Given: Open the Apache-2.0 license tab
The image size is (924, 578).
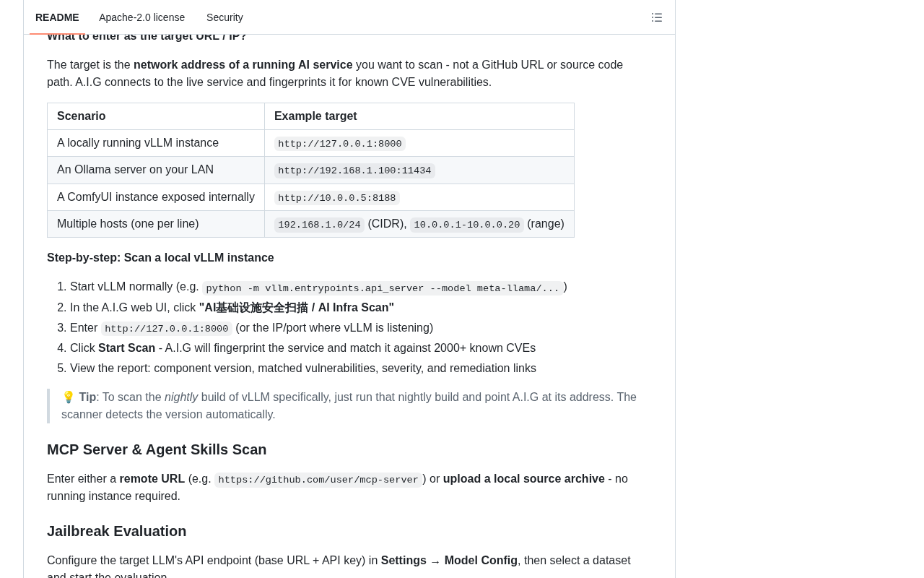Looking at the screenshot, I should (141, 17).
